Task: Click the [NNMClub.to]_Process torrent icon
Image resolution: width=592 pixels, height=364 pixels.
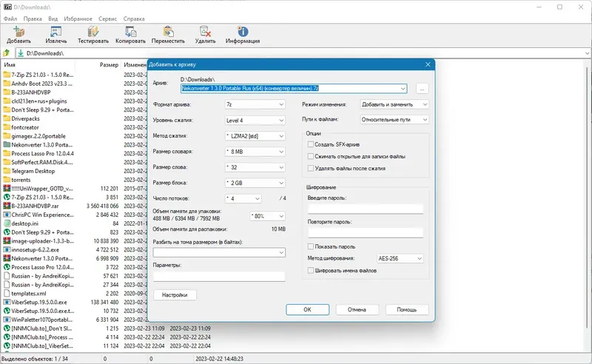Action: click(x=7, y=337)
